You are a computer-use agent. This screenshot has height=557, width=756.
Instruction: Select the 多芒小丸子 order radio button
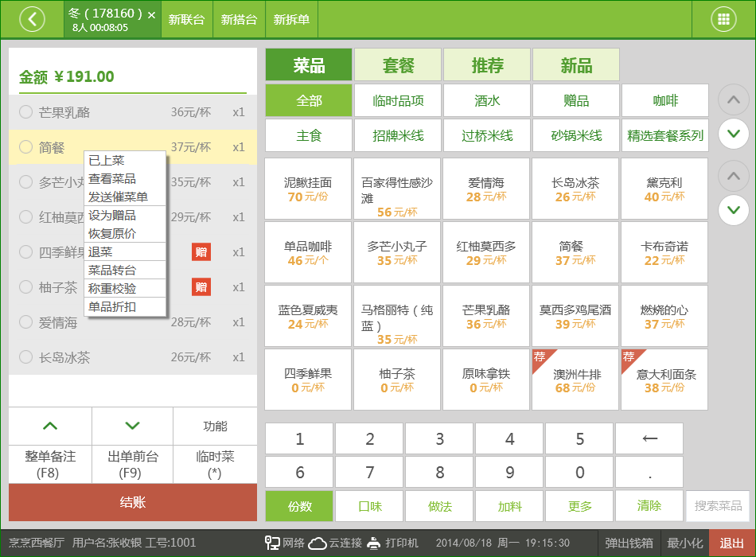25,181
